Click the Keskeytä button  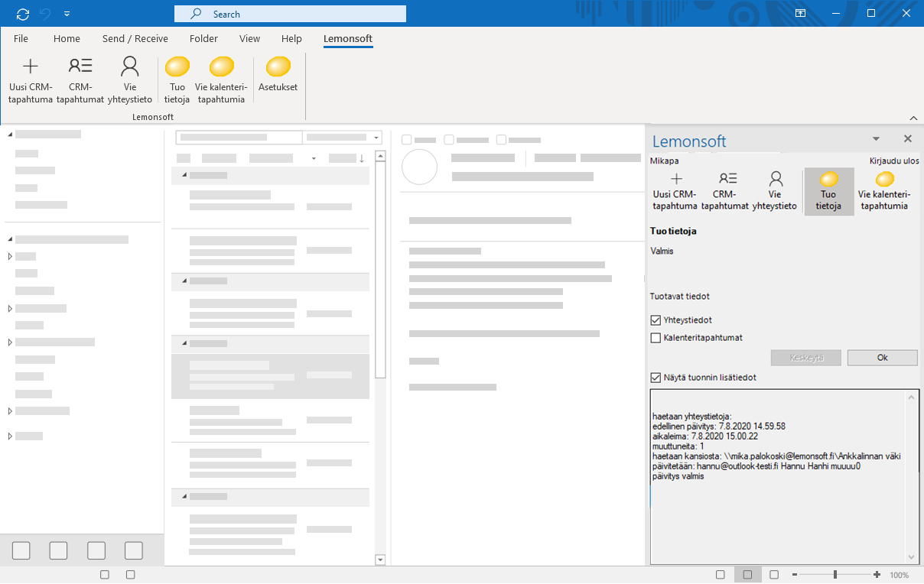pyautogui.click(x=806, y=358)
